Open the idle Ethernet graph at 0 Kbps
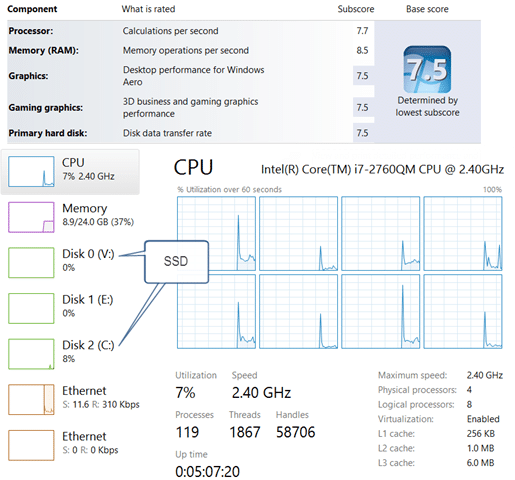The height and width of the screenshot is (480, 515). tap(31, 445)
